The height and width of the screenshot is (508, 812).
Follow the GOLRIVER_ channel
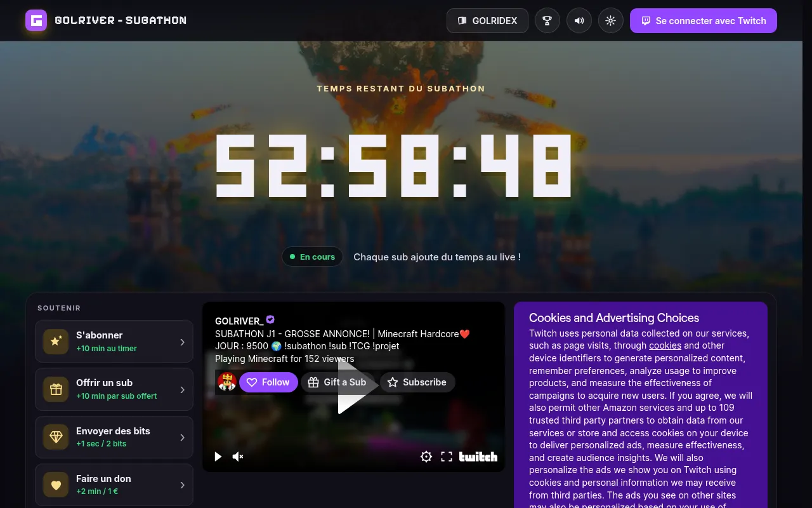pos(268,382)
